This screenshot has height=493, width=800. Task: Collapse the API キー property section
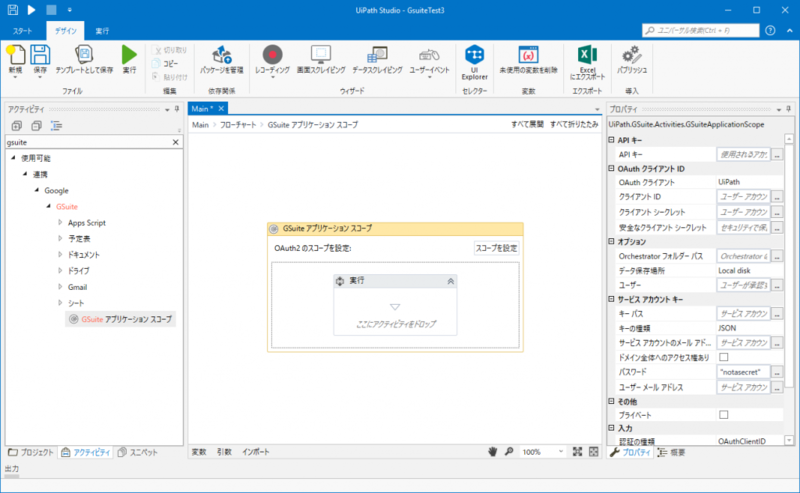611,140
